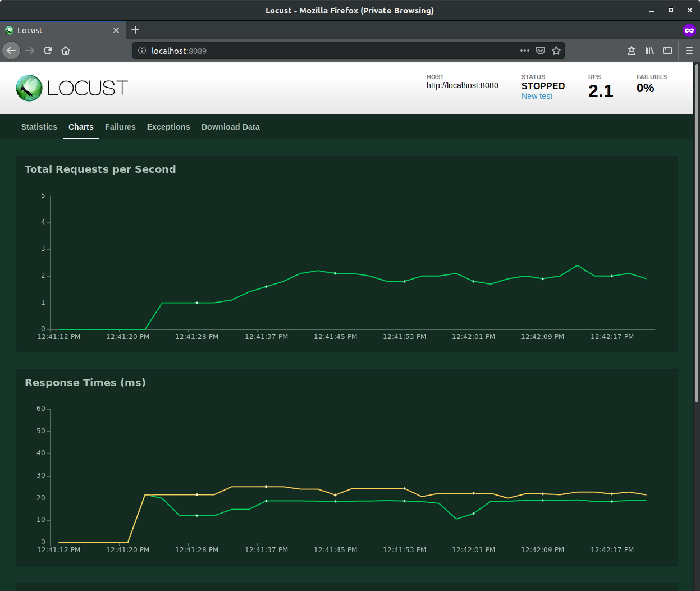Toggle the sidebar view icon

[x=667, y=51]
